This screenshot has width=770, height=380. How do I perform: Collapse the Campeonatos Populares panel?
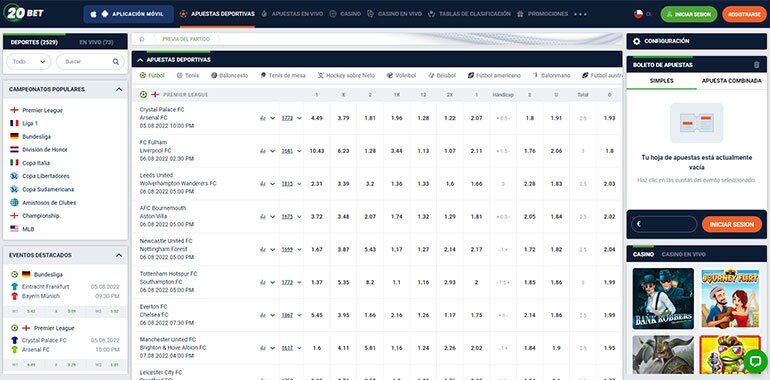click(118, 89)
